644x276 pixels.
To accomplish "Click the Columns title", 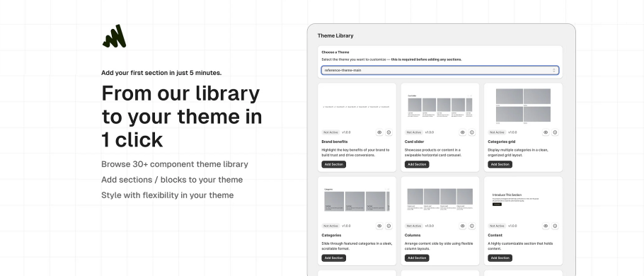I will click(413, 236).
